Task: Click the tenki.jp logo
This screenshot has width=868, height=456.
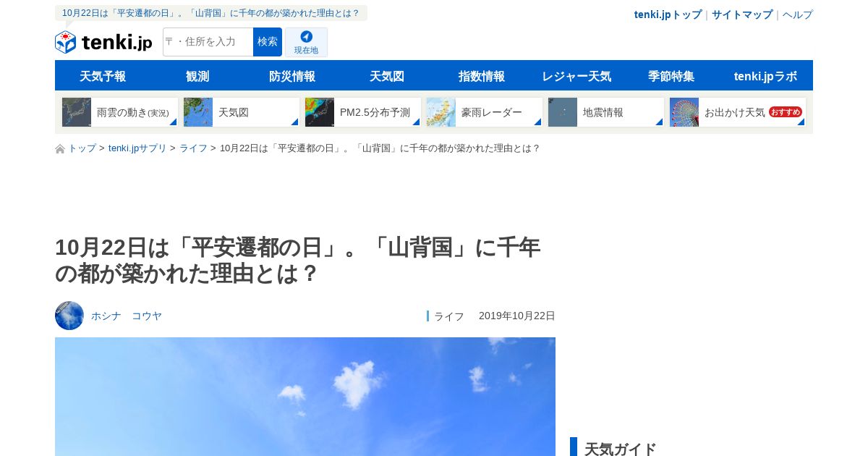Action: pos(103,42)
